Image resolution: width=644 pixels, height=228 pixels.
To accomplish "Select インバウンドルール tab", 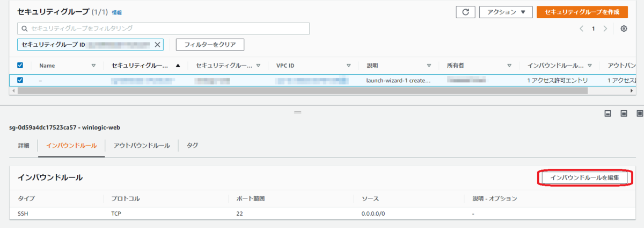I will tap(71, 146).
